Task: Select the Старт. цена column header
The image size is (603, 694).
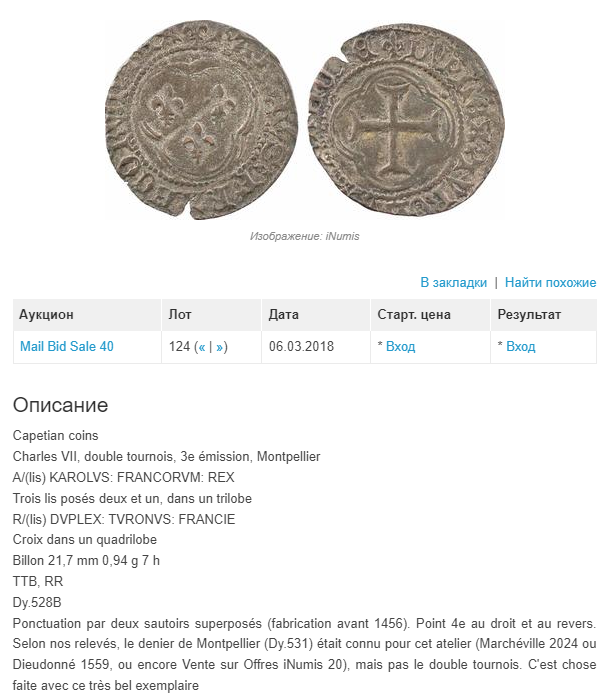Action: pyautogui.click(x=430, y=315)
